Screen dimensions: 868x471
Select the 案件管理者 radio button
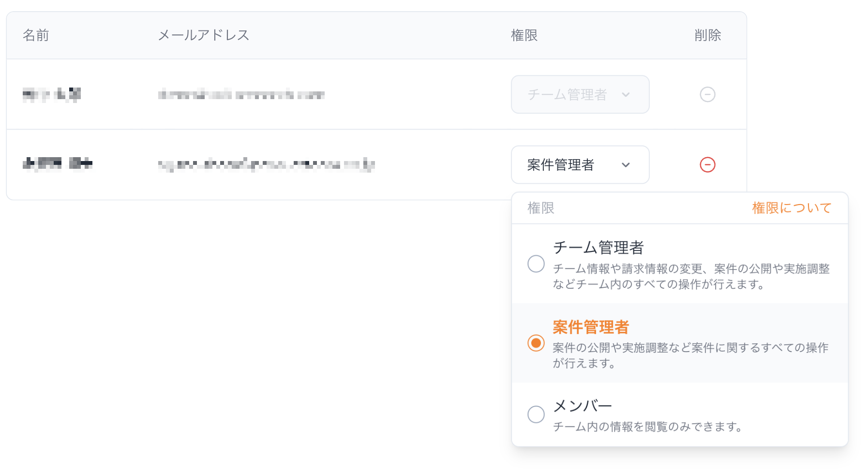click(x=536, y=343)
